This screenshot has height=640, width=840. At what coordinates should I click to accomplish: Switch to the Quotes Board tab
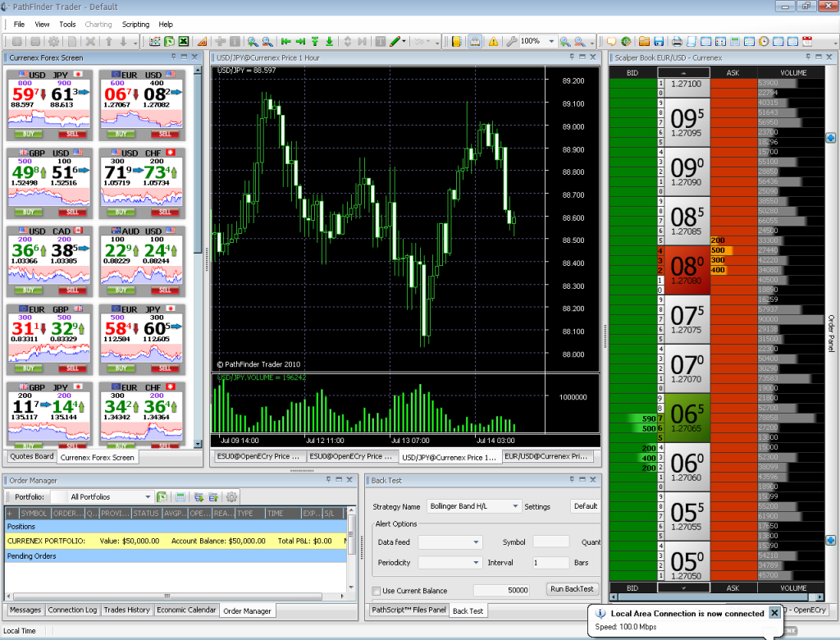coord(32,456)
